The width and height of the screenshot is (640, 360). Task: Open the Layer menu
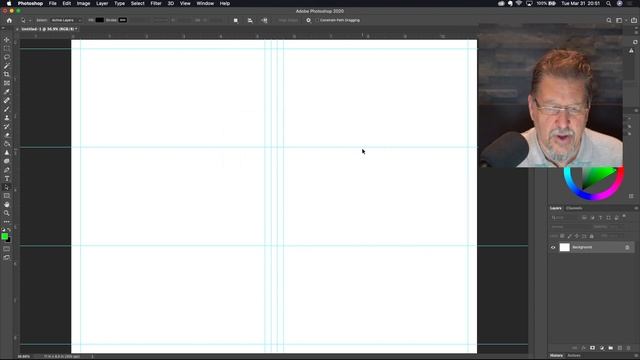[102, 3]
